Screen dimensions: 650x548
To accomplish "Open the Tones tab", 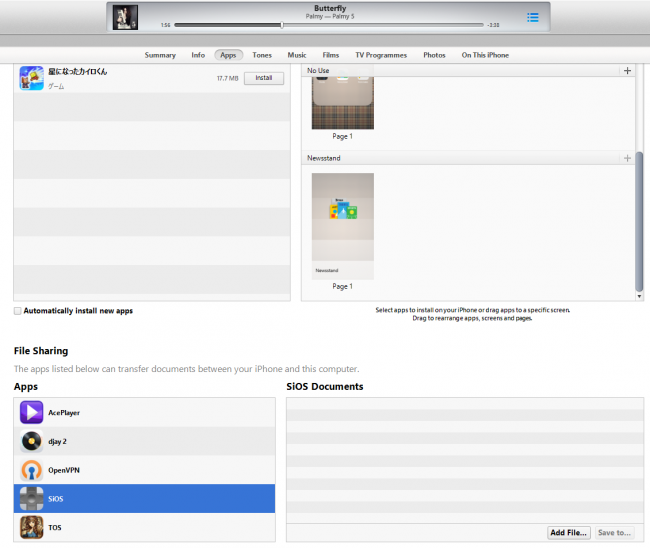I will 262,55.
